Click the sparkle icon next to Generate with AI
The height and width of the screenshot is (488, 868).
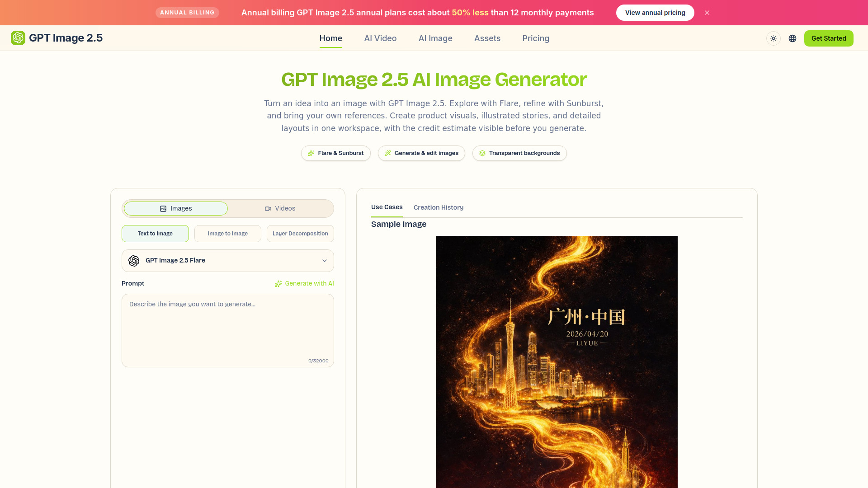click(278, 284)
